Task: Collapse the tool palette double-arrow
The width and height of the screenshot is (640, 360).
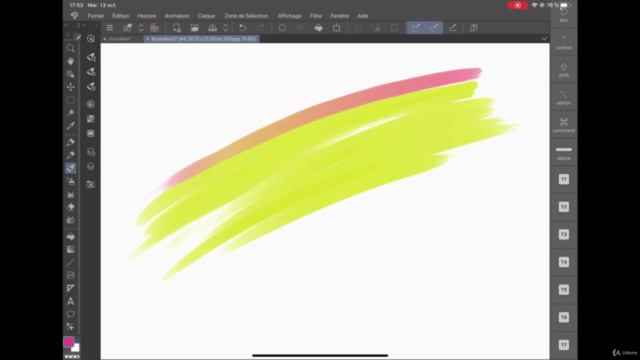Action: 65,25
